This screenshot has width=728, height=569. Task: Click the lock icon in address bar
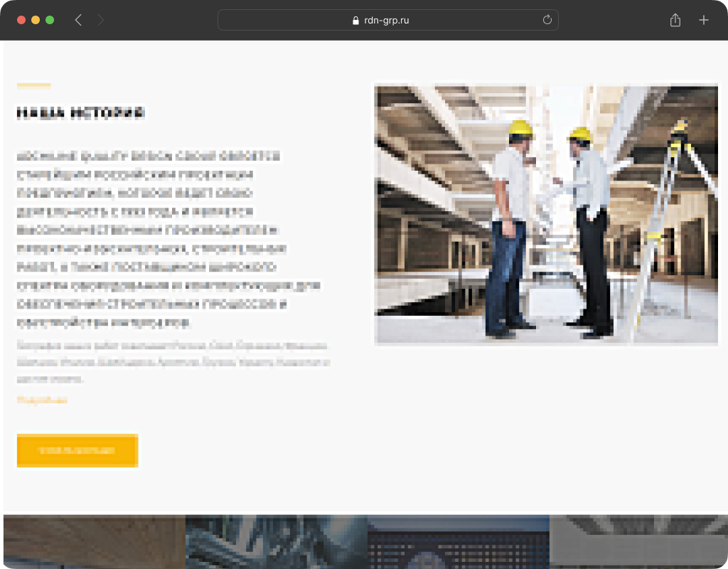click(355, 21)
